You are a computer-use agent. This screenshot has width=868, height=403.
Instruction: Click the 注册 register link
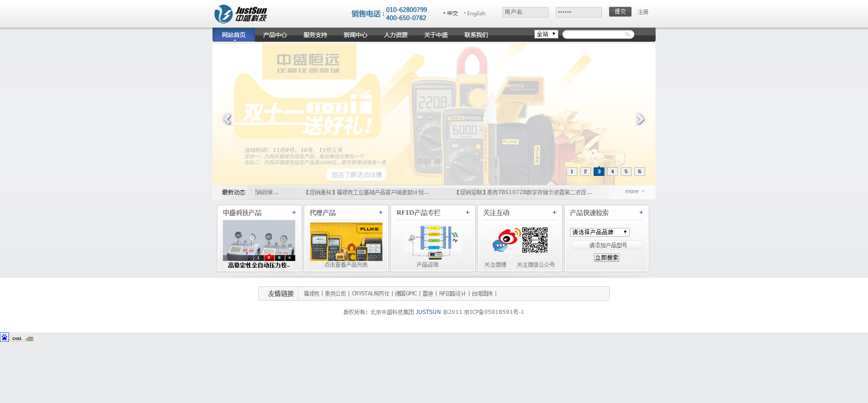pos(643,12)
